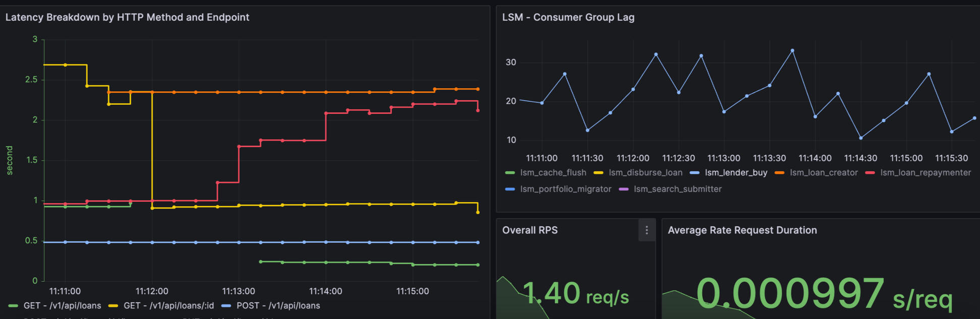This screenshot has width=980, height=319.
Task: Open Average Rate Request Duration title menu
Action: pos(742,230)
